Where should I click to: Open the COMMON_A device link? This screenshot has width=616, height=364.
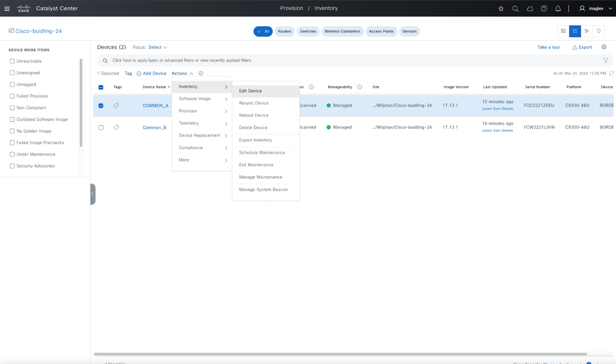pyautogui.click(x=155, y=105)
